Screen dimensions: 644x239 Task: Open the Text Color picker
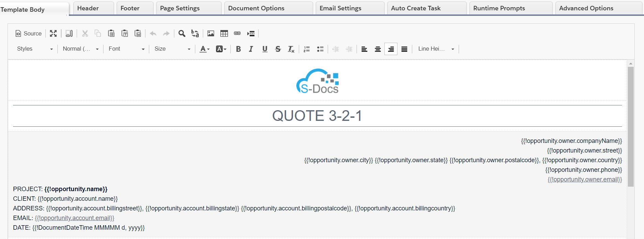pos(205,49)
